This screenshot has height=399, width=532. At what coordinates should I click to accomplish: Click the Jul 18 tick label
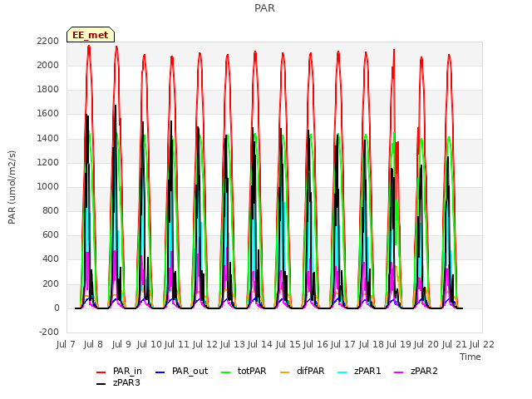click(x=372, y=345)
